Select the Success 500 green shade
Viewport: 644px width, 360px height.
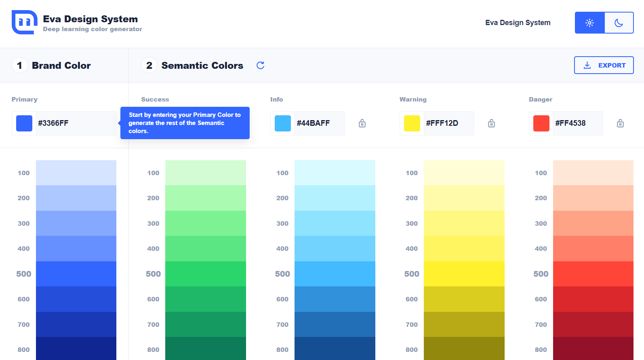pyautogui.click(x=205, y=274)
